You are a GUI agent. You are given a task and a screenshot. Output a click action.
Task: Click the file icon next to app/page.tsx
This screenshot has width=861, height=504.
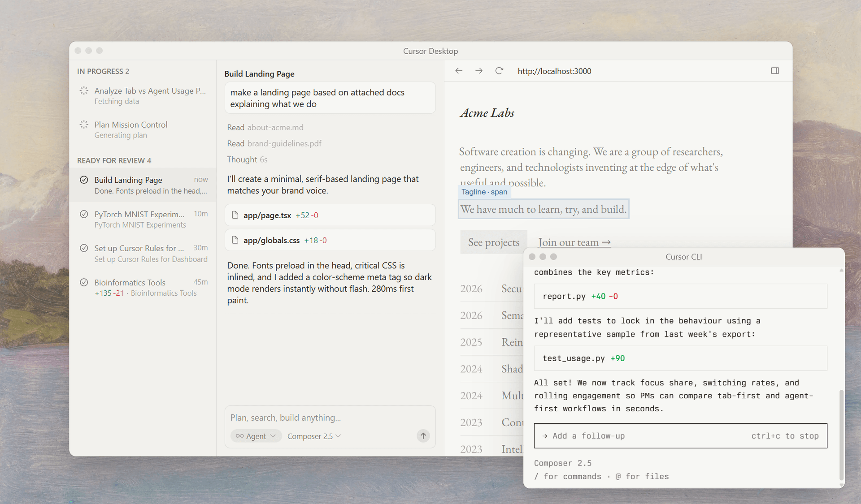[x=235, y=215]
